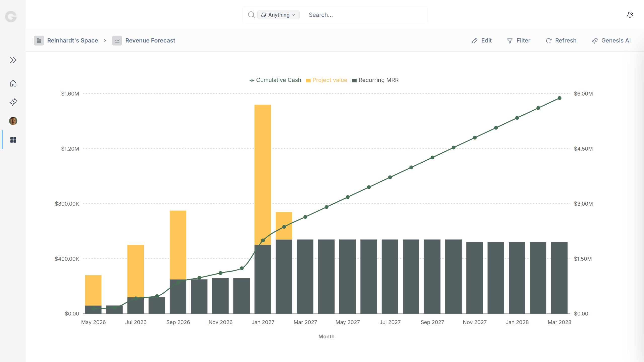Go to Home in sidebar
The image size is (644, 362).
point(13,83)
